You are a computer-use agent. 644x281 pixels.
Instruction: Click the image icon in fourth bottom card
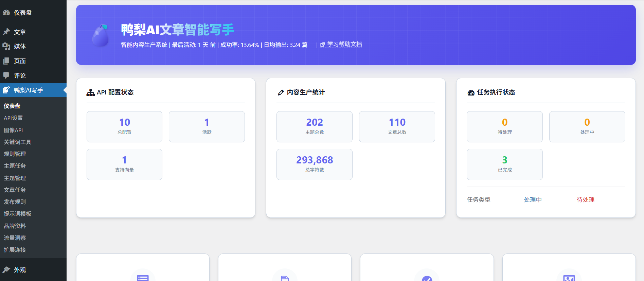coord(569,278)
